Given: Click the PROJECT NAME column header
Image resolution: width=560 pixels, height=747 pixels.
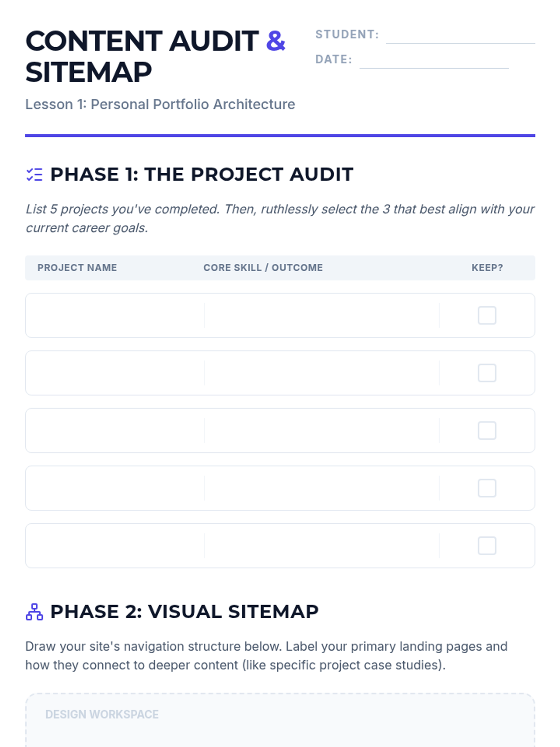Looking at the screenshot, I should 77,268.
